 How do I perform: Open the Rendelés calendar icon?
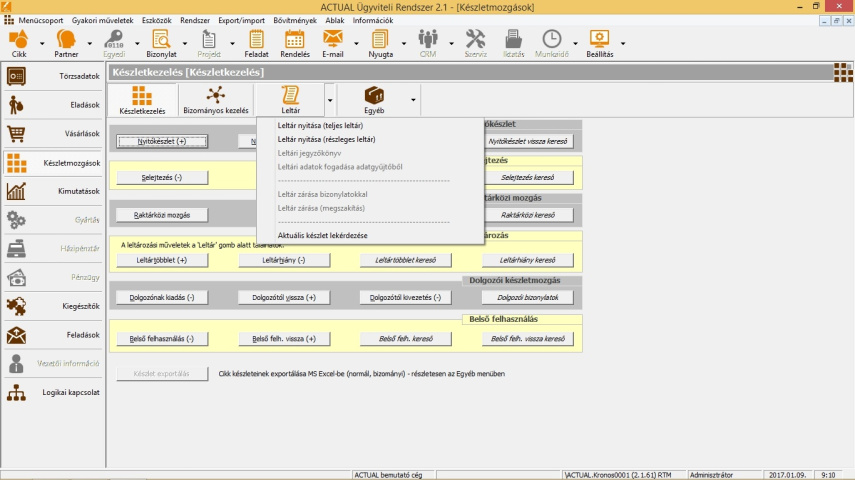point(294,42)
